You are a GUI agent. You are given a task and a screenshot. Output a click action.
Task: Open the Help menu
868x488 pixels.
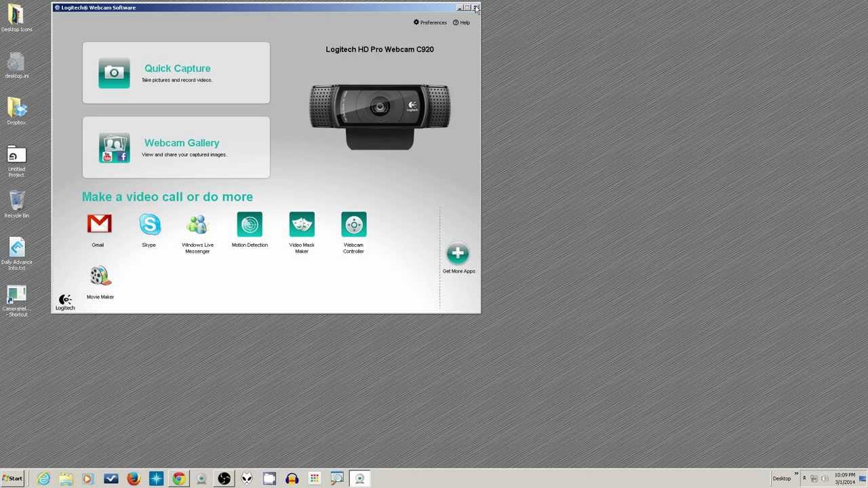[x=462, y=22]
